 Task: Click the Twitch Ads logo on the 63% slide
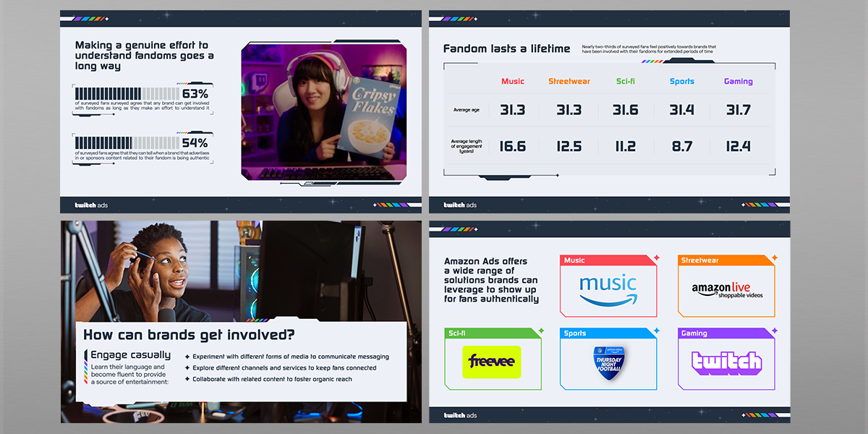[x=91, y=205]
